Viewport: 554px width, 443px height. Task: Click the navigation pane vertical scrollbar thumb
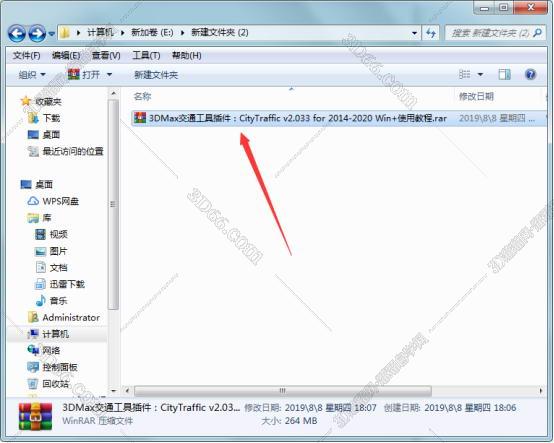[x=113, y=204]
